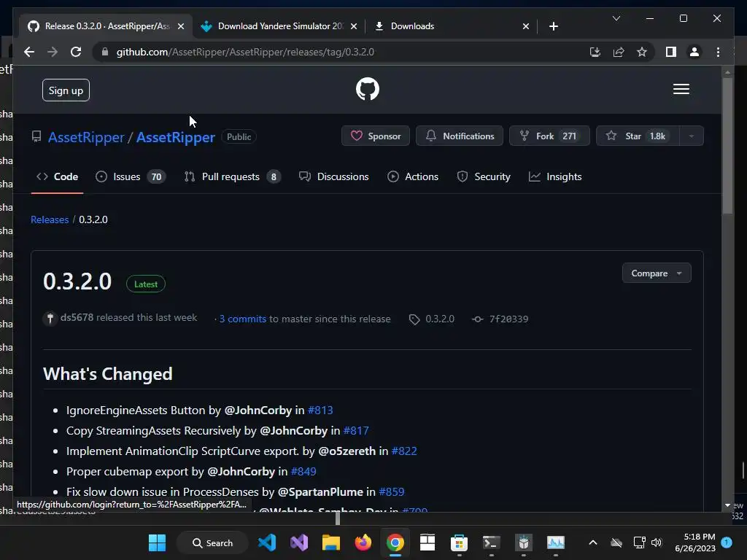Open Visual Studio Code from taskbar
Viewport: 747px width, 560px height.
tap(267, 542)
